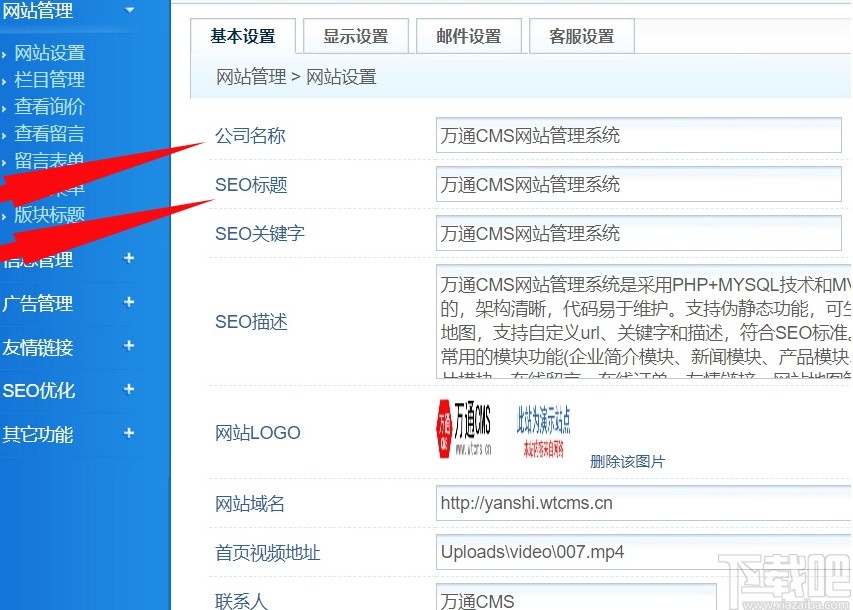Open the 邮件设置 tab
Viewport: 853px width, 610px height.
(468, 35)
